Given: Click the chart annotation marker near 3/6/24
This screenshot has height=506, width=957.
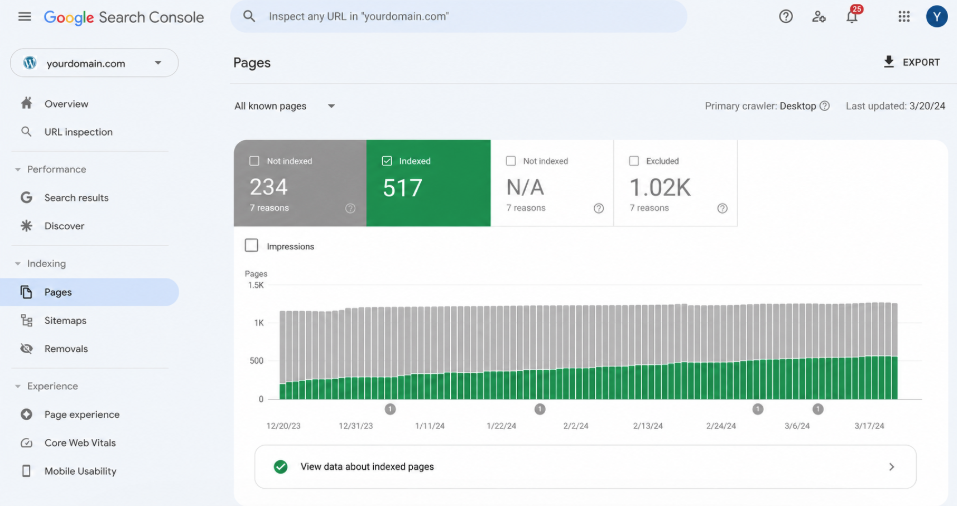Looking at the screenshot, I should coord(818,409).
